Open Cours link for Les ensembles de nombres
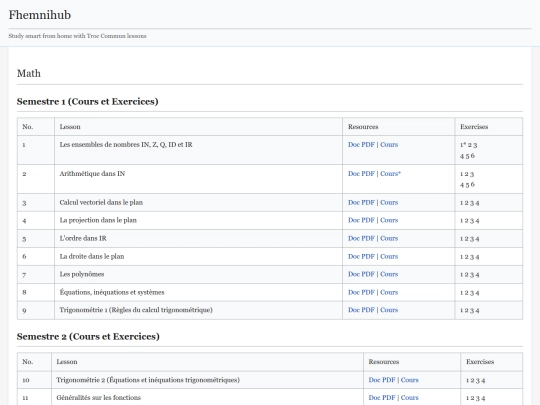Image resolution: width=540 pixels, height=405 pixels. click(x=389, y=145)
